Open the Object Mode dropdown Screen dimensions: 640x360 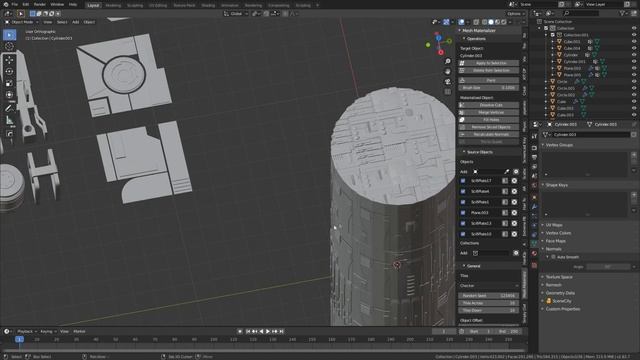pos(21,22)
